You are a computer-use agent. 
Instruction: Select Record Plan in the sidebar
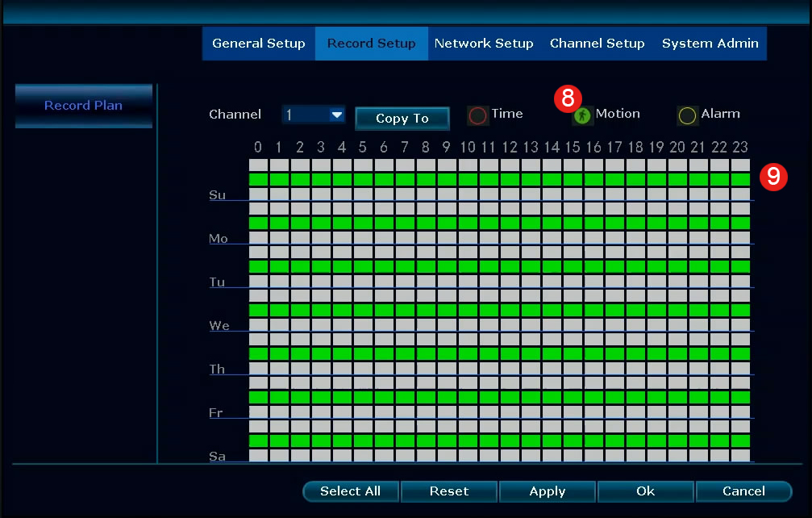coord(83,106)
